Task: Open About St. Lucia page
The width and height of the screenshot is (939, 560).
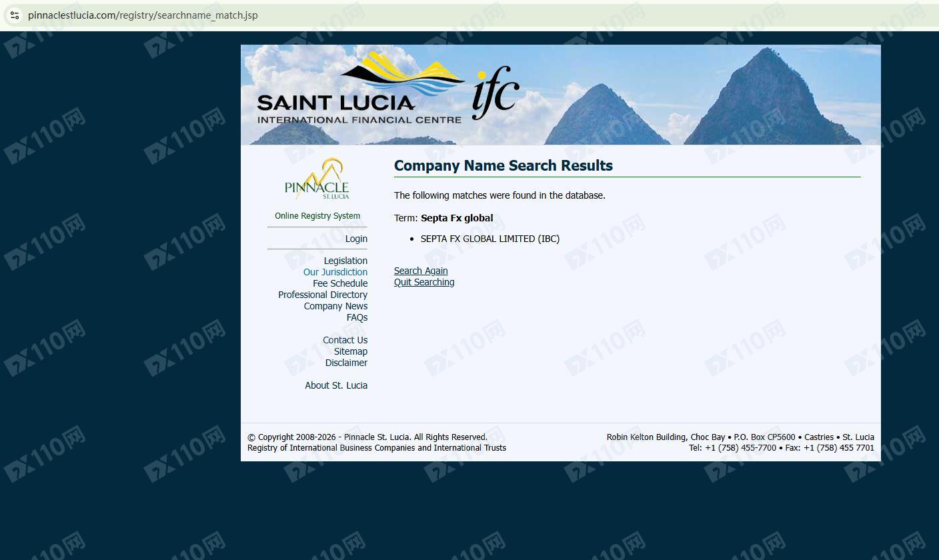Action: pyautogui.click(x=336, y=385)
